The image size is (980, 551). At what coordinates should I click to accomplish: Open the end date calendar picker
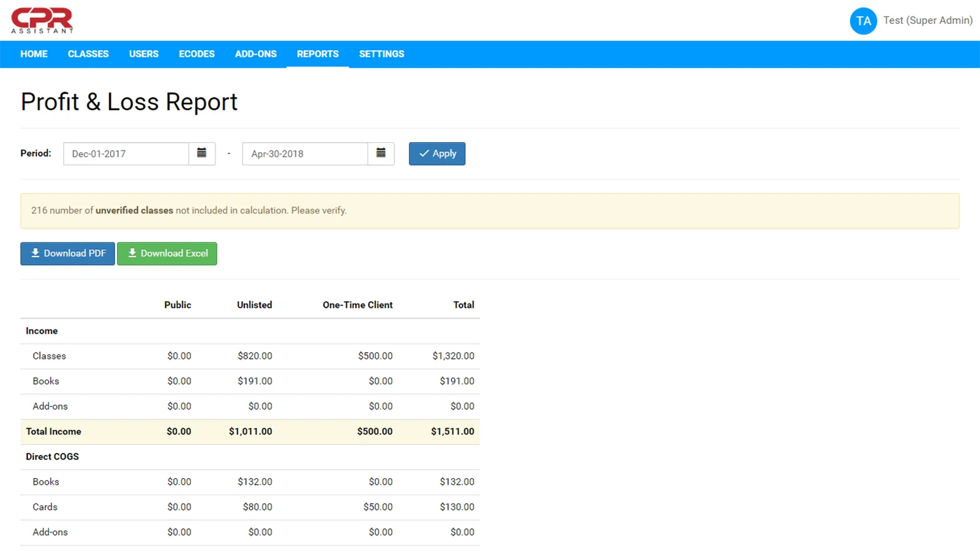(x=381, y=154)
